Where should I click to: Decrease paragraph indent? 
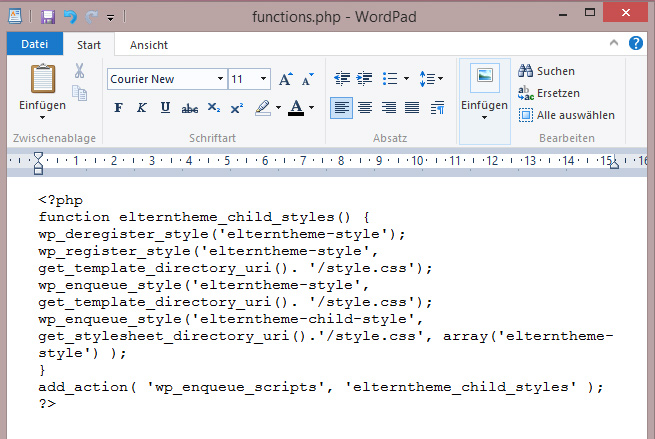tap(342, 78)
